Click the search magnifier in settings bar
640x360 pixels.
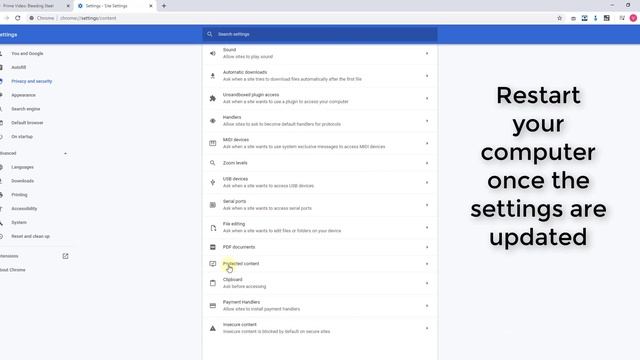[210, 34]
